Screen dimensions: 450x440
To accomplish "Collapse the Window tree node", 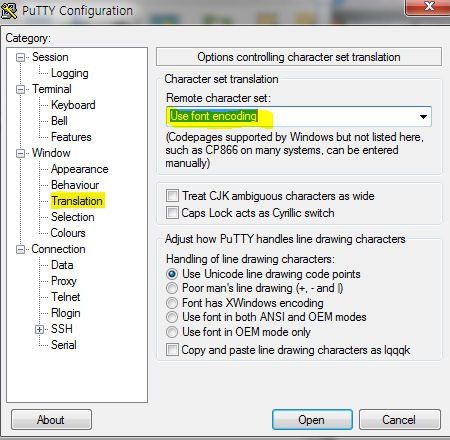I will point(20,154).
